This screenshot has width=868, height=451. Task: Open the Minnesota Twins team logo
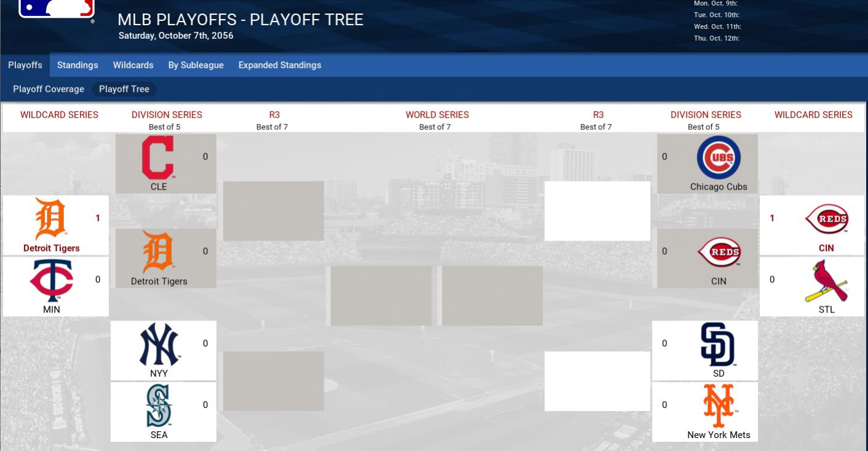tap(52, 281)
